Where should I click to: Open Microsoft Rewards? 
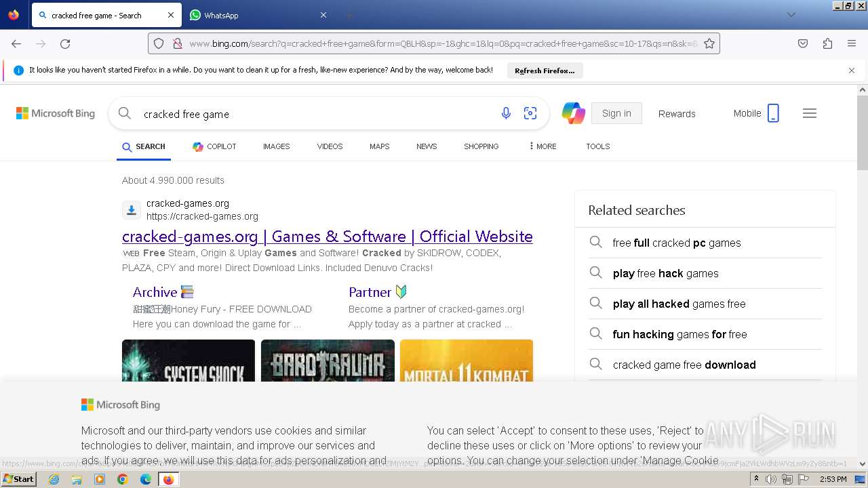click(677, 114)
